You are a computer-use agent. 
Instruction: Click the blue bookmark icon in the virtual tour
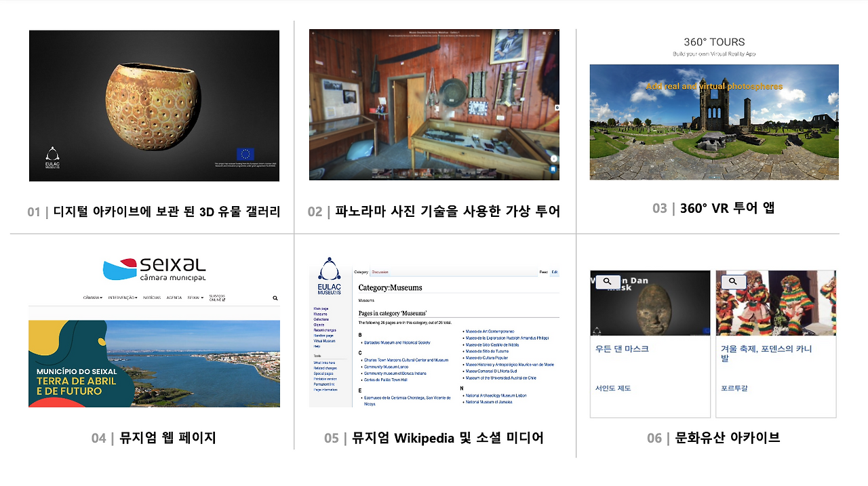553,169
